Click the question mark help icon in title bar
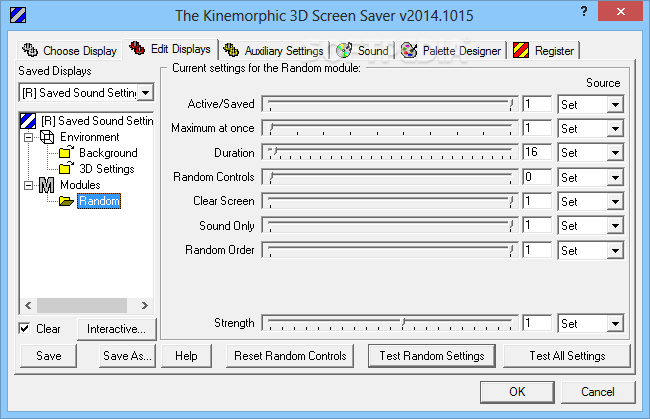This screenshot has width=650, height=419. (584, 11)
